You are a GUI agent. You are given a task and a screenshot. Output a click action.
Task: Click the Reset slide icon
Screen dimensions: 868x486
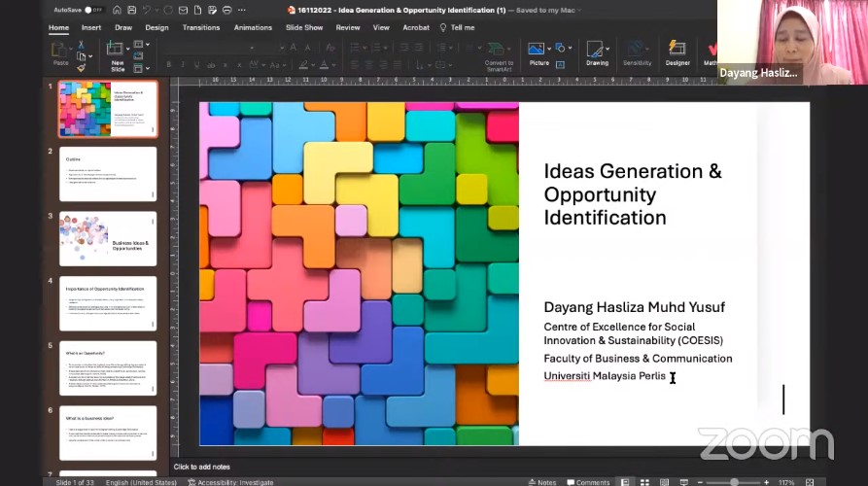[138, 56]
